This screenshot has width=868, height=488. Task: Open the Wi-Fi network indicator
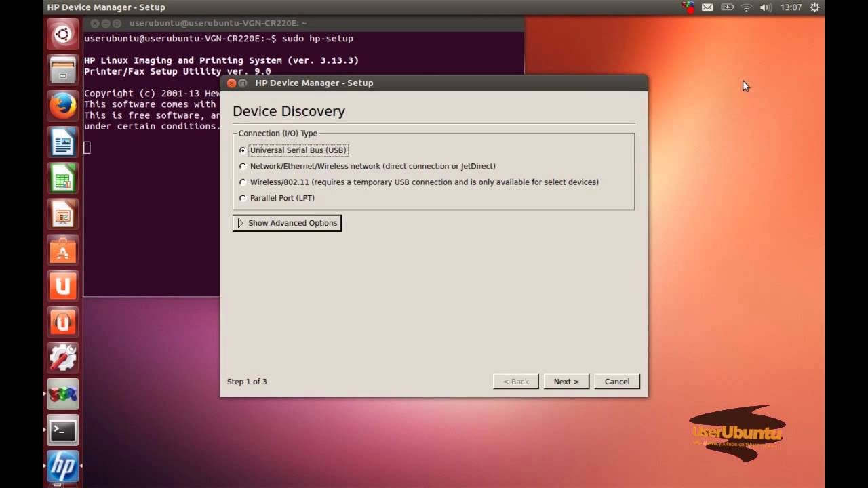click(747, 7)
